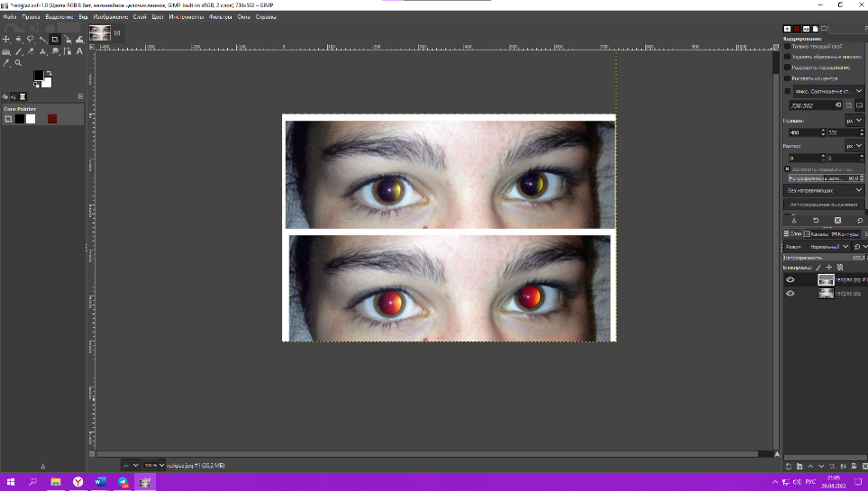Adjust the layer 'Непрозрачность' opacity slider
Image resolution: width=868 pixels, height=491 pixels.
point(824,258)
